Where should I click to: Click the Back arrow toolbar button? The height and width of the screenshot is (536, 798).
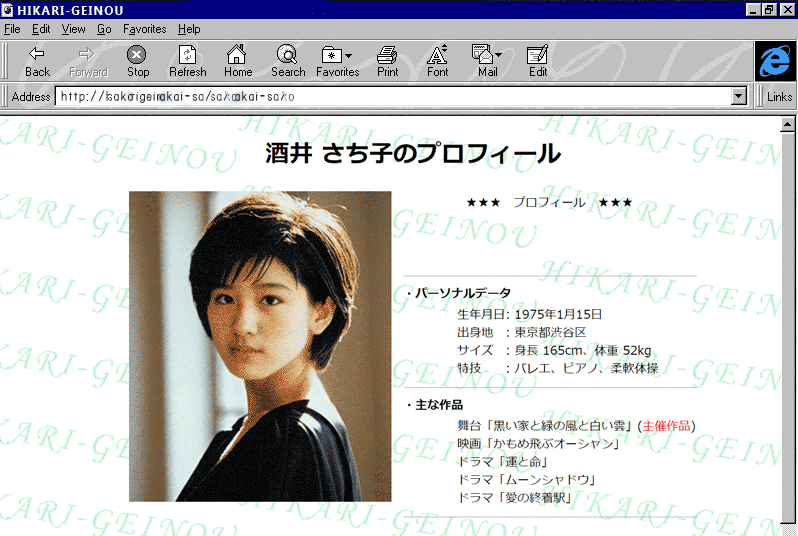tap(37, 60)
